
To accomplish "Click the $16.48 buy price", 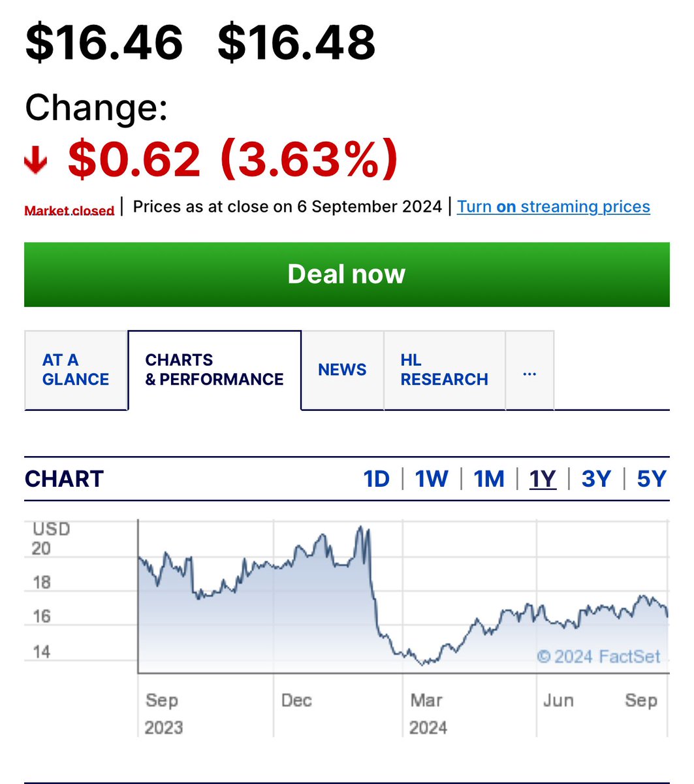I will click(296, 41).
